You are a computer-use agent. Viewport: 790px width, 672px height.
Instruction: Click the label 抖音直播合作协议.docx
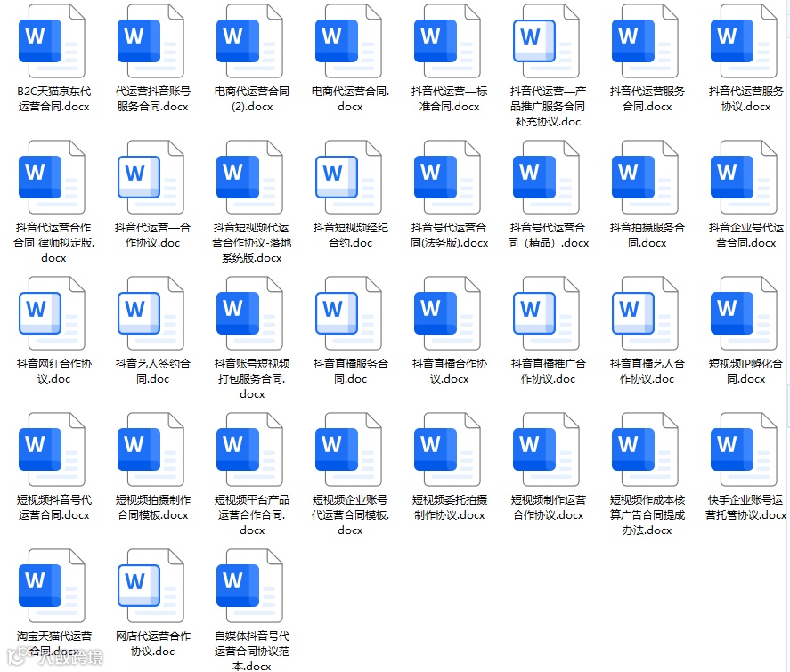coord(450,371)
